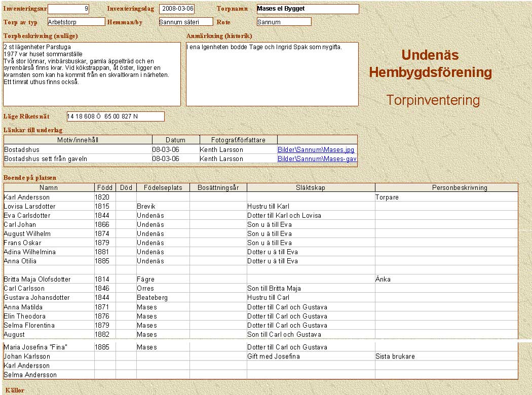Image resolution: width=532 pixels, height=395 pixels.
Task: Select the Inventeringsdag date field
Action: pyautogui.click(x=176, y=9)
